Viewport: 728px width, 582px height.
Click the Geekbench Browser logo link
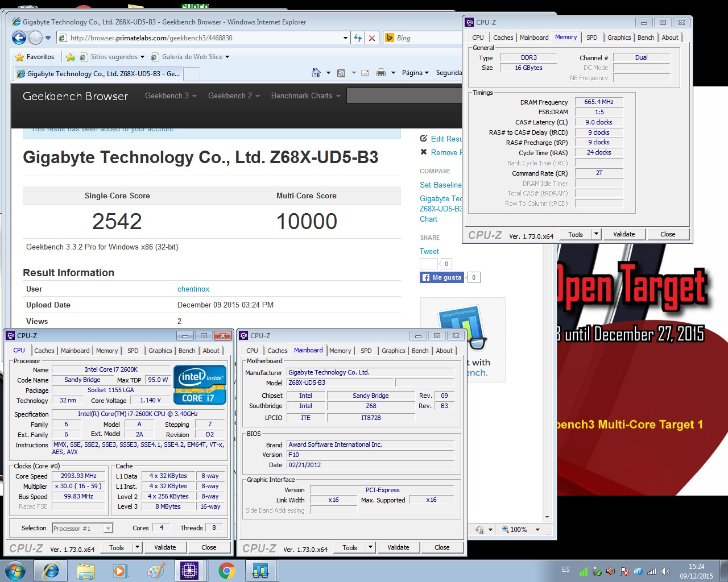[75, 96]
